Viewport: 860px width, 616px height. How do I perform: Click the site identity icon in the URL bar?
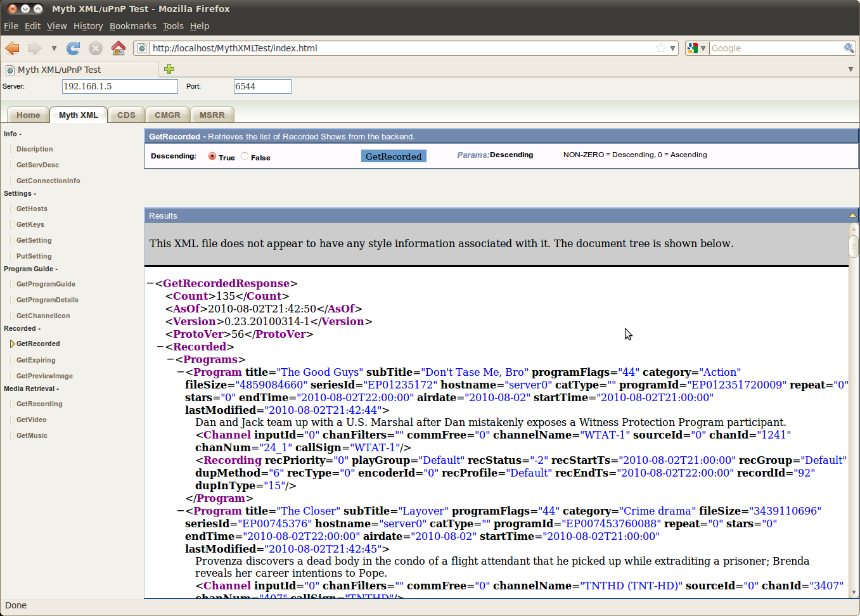[142, 48]
